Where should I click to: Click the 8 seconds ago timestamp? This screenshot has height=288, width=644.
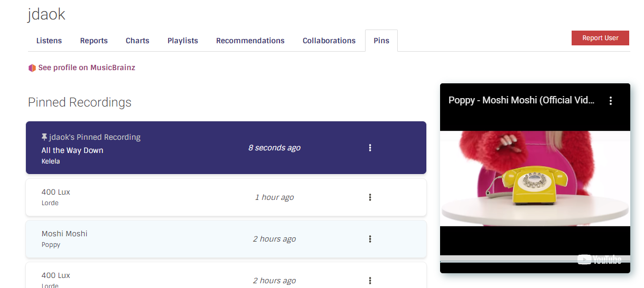click(x=274, y=148)
